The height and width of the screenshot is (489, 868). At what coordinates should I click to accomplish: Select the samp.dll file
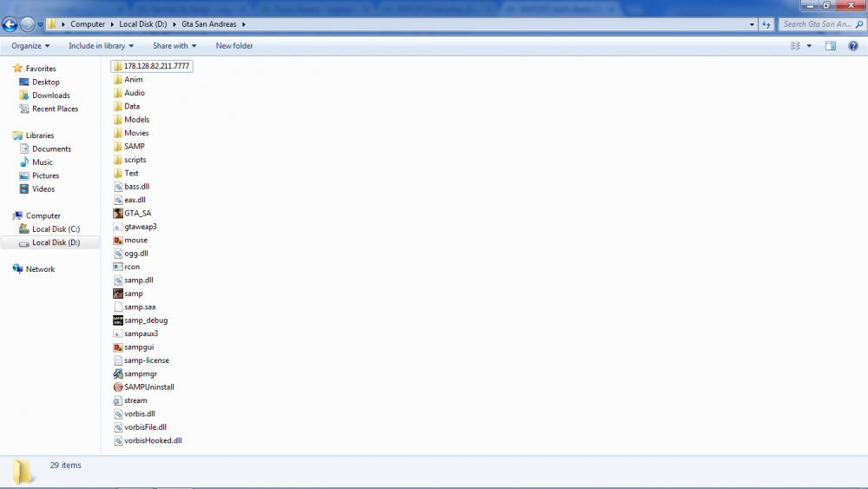coord(134,281)
